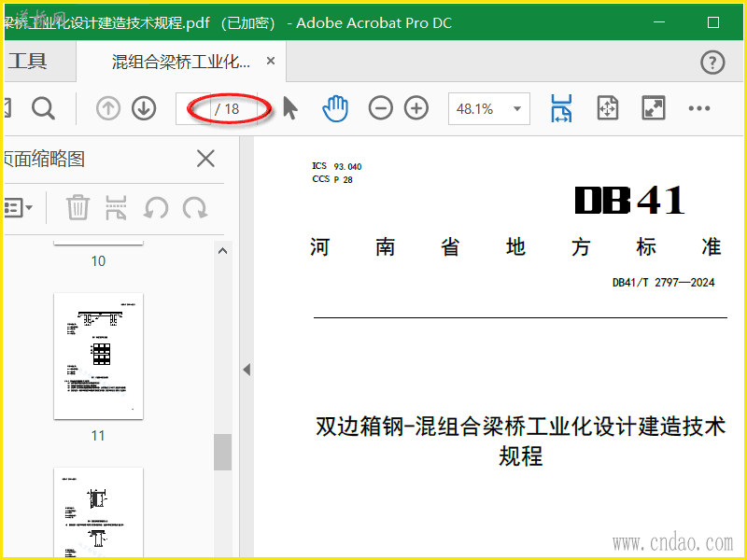Image resolution: width=747 pixels, height=560 pixels.
Task: Click the thumbnail label 10
Action: [x=98, y=261]
